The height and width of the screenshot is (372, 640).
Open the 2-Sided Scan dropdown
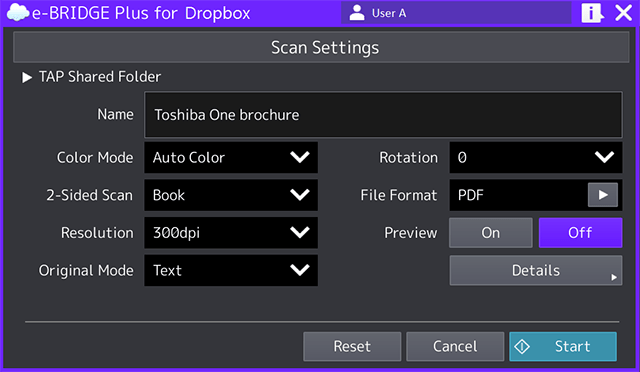pos(231,195)
